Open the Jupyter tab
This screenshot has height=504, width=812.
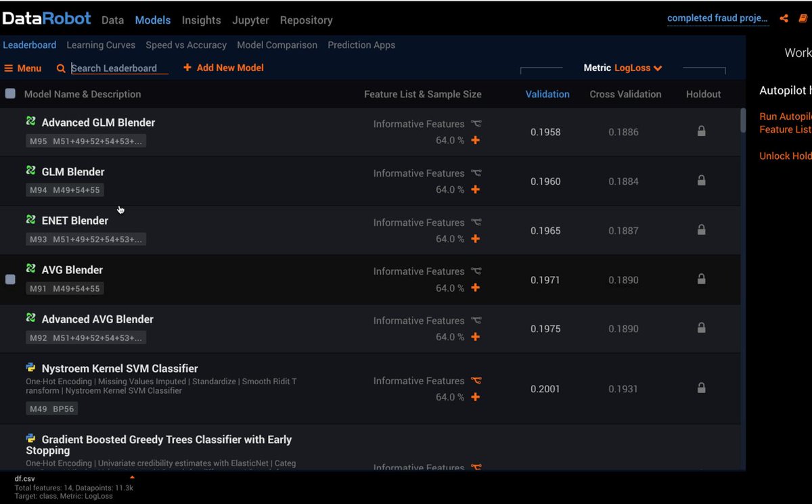point(250,20)
